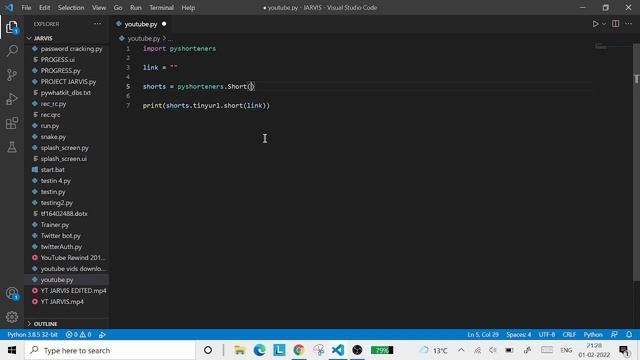640x360 pixels.
Task: Open the feedback icon in status bar
Action: pos(614,335)
